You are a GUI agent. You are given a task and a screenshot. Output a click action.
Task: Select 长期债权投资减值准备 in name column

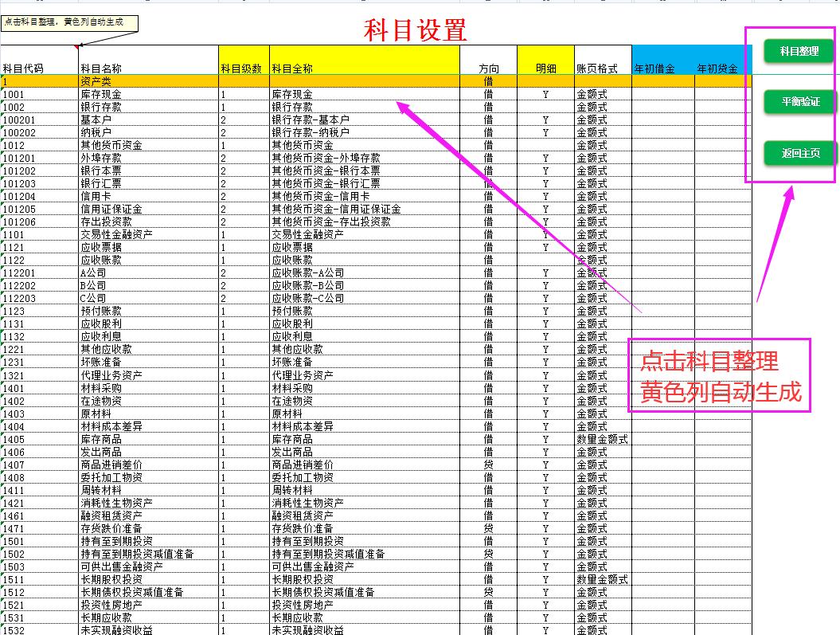pos(148,593)
